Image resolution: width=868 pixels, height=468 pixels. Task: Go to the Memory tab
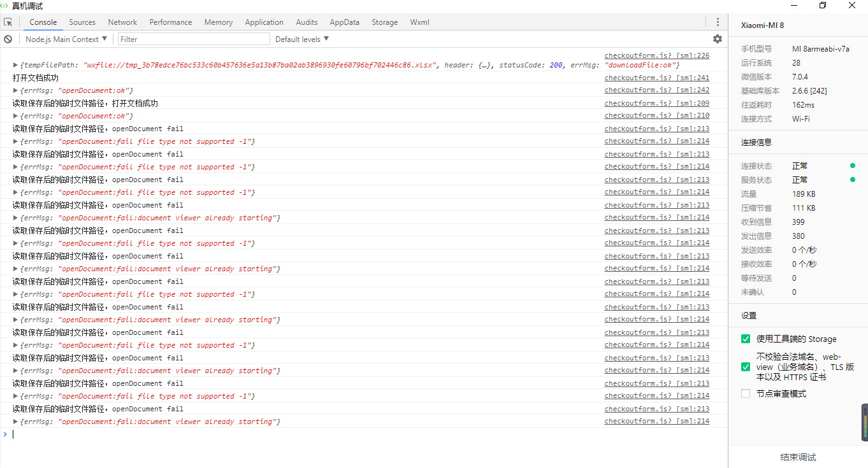[219, 22]
